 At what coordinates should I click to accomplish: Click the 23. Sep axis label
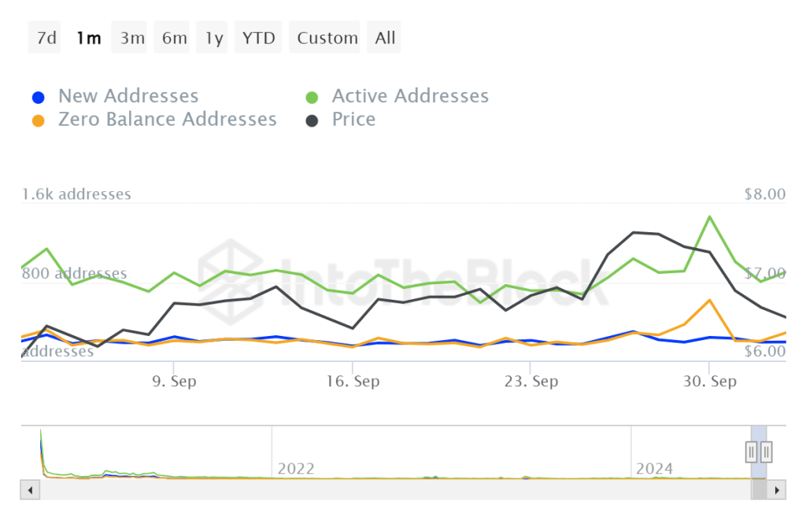[x=531, y=382]
